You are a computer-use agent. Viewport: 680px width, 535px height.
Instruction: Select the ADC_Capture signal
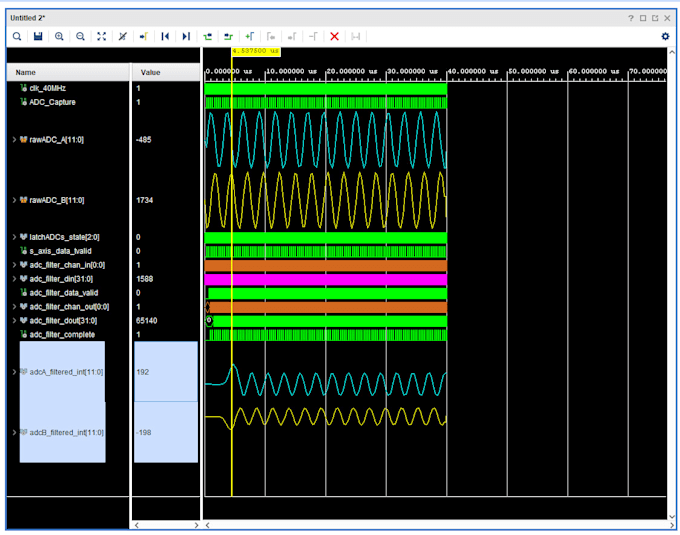(x=52, y=102)
